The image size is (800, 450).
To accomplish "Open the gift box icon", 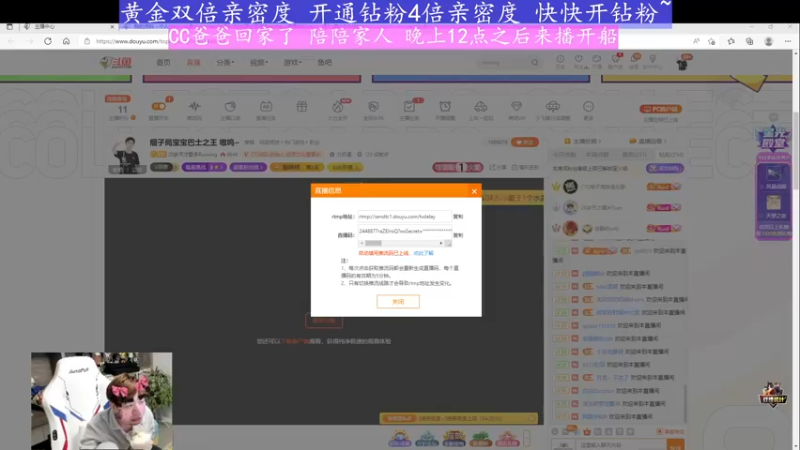I will (x=302, y=106).
